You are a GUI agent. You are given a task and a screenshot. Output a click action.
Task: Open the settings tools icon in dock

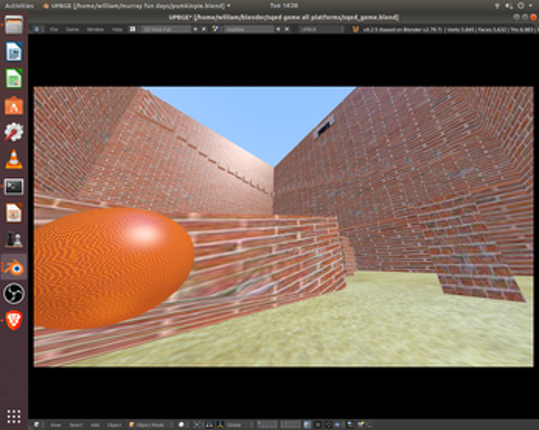pyautogui.click(x=14, y=132)
